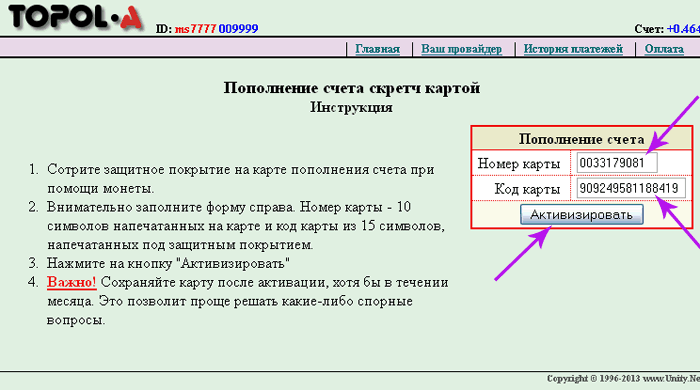Click the Copyright 1996-2013 footer text

coord(623,379)
